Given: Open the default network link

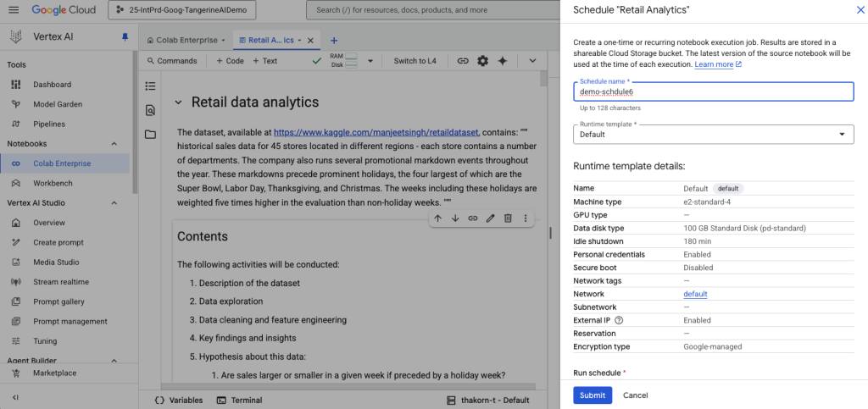Looking at the screenshot, I should pyautogui.click(x=695, y=294).
